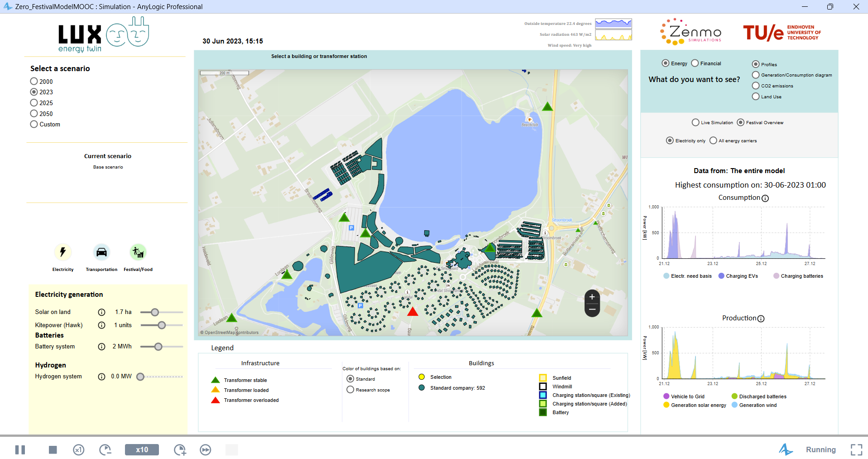Viewport: 868px width, 459px height.
Task: Choose All energy carriers
Action: [x=713, y=140]
